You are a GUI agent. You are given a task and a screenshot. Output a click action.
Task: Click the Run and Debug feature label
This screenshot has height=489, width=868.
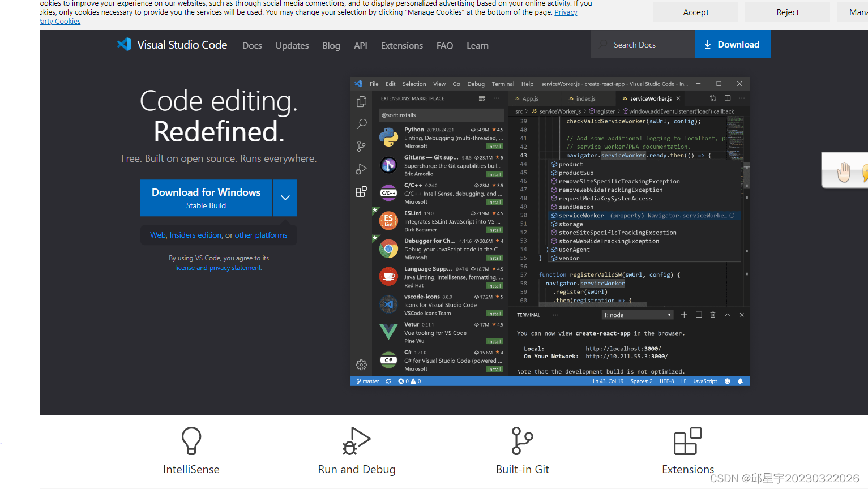357,470
